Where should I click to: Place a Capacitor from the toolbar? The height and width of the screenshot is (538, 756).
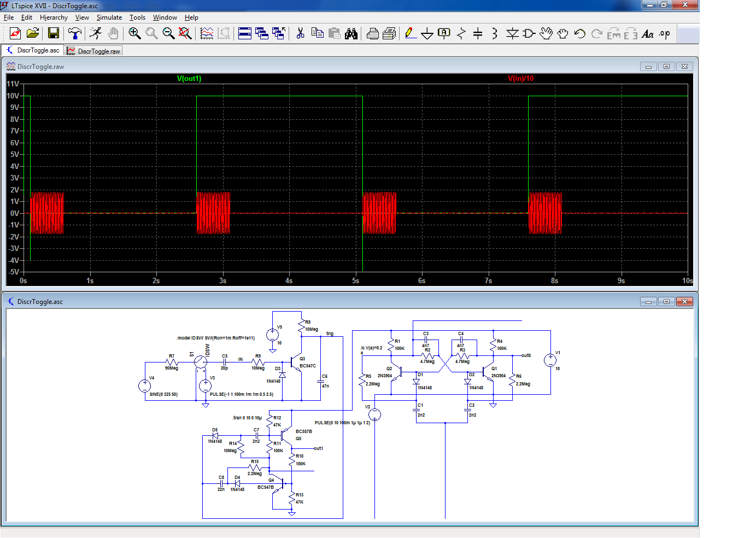pos(478,33)
